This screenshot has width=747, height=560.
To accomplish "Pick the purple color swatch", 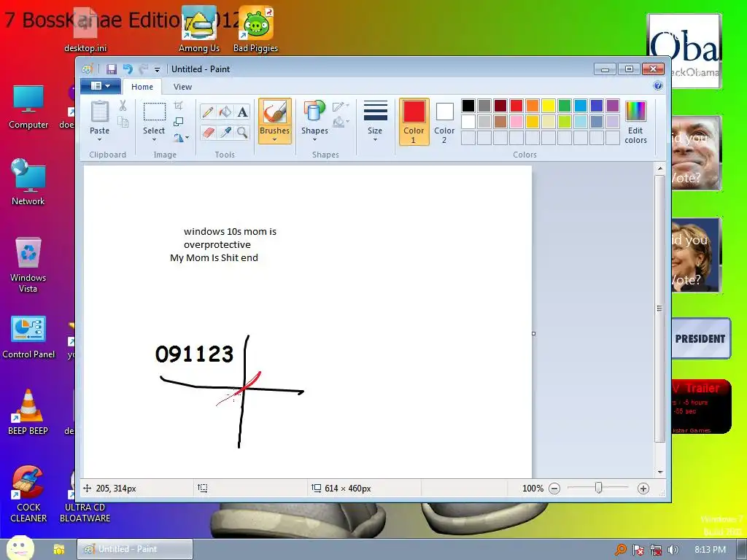I will click(613, 106).
